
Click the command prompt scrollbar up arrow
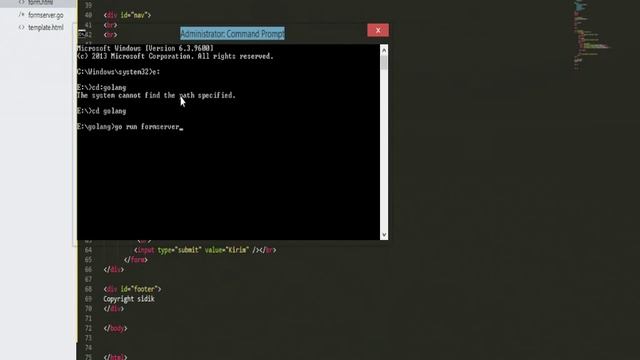coord(384,51)
